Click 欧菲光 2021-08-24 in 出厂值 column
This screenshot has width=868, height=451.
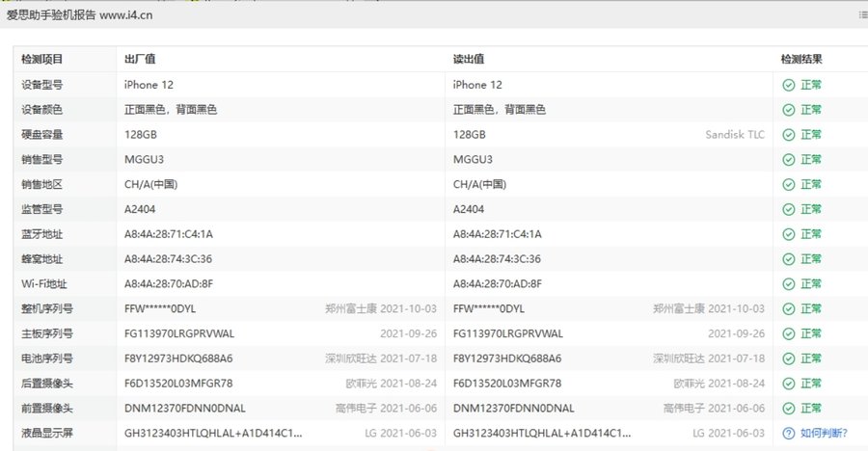coord(391,384)
